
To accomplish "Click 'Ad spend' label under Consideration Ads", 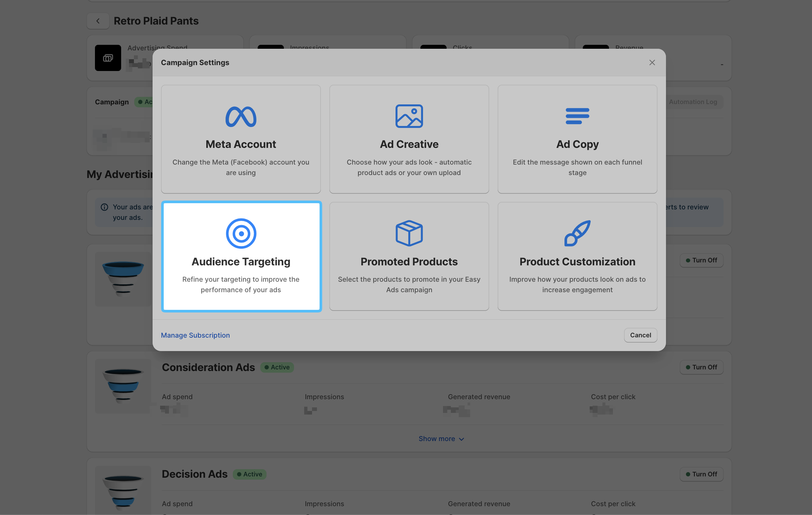I will 177,397.
